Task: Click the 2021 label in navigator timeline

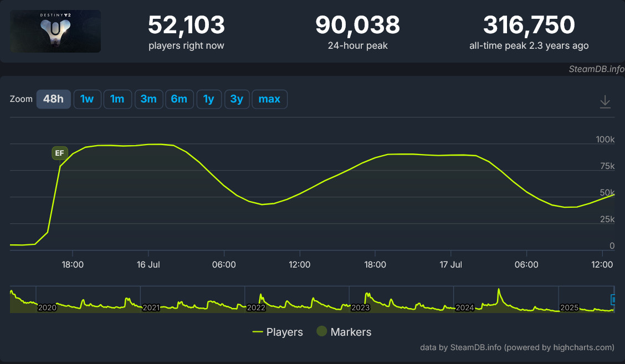Action: pos(151,308)
